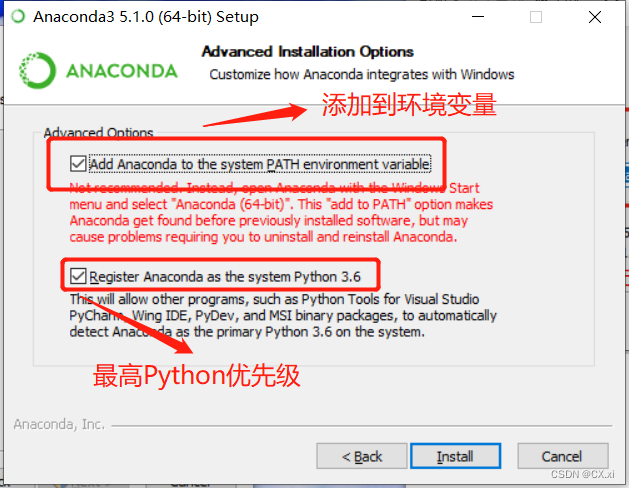This screenshot has height=488, width=629.
Task: Click the ANACONDA wordmark in header
Action: (122, 71)
